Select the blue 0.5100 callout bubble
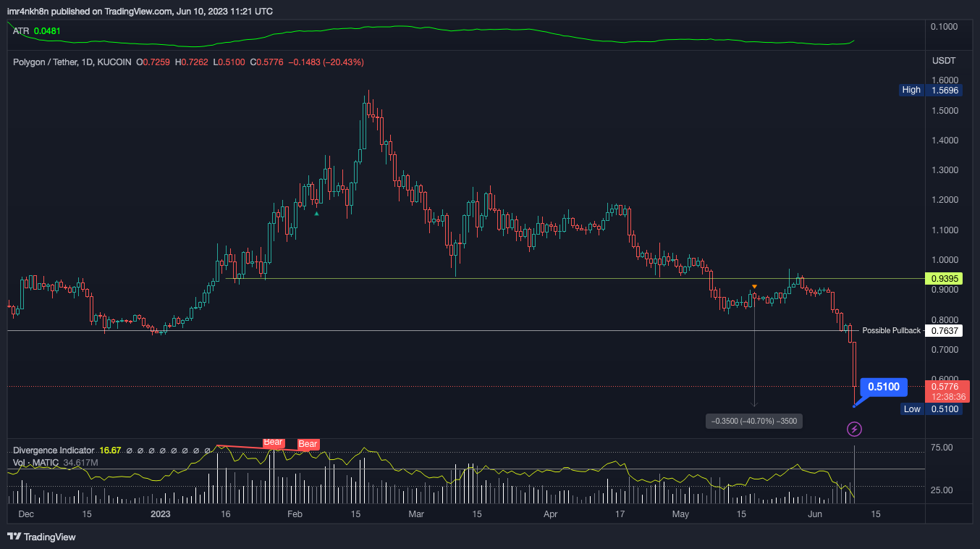The image size is (980, 549). pyautogui.click(x=884, y=387)
